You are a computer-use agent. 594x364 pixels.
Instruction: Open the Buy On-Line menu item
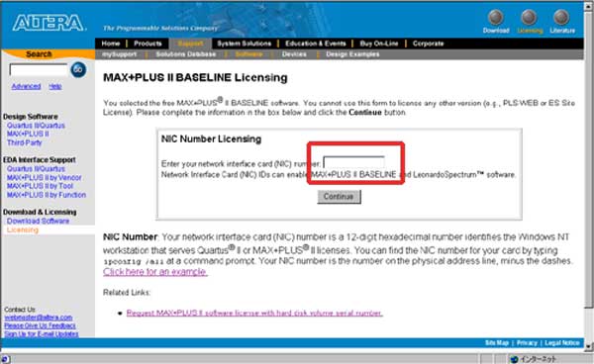[379, 44]
